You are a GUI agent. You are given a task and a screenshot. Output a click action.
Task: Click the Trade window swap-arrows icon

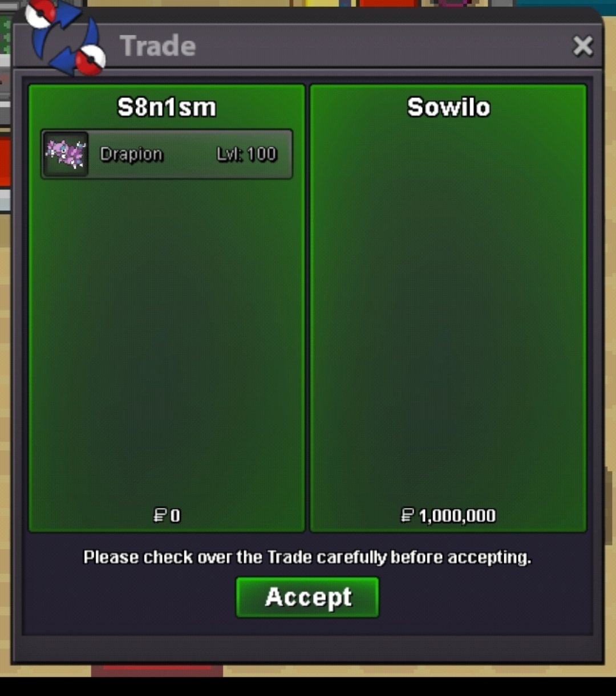tap(67, 38)
